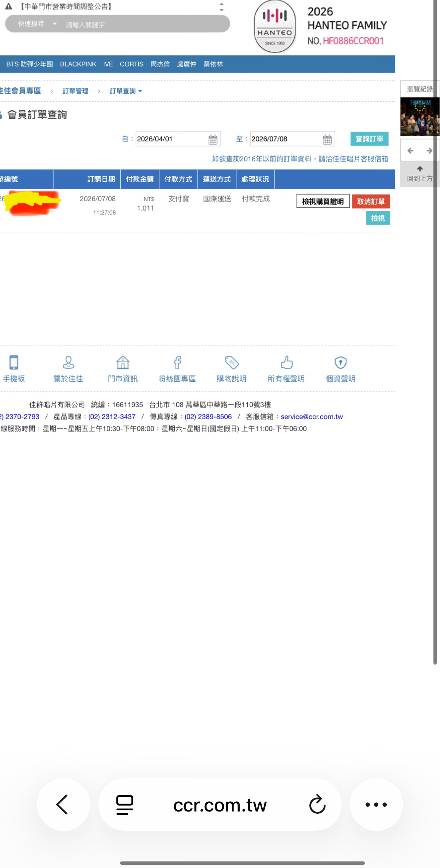This screenshot has height=868, width=440.
Task: Click the service@ccr.com.tw email link
Action: [x=312, y=417]
